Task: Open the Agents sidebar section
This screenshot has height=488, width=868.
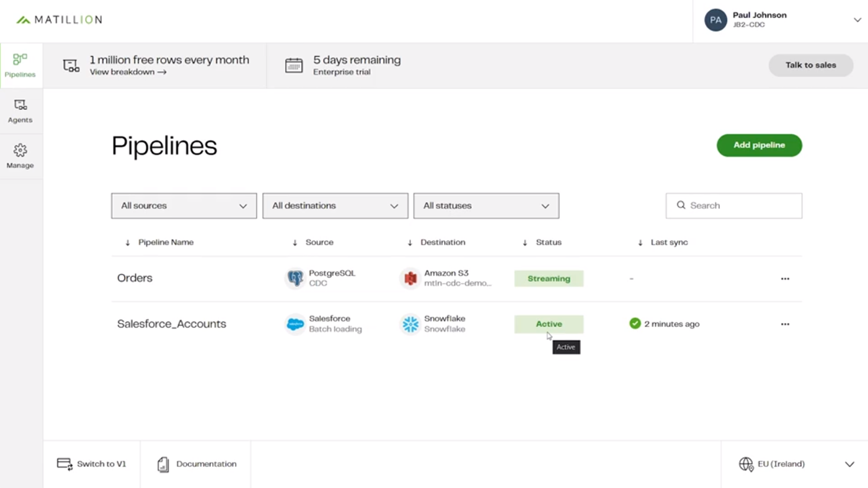Action: [x=20, y=111]
